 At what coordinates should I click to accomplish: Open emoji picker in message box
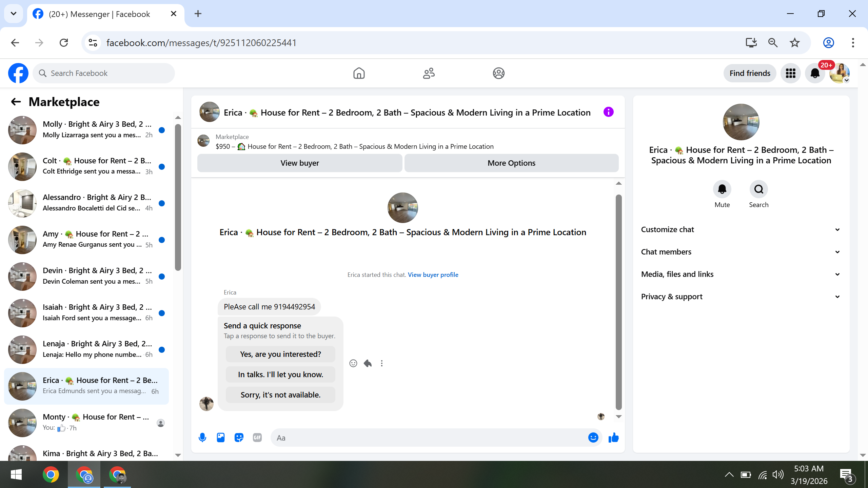point(593,438)
